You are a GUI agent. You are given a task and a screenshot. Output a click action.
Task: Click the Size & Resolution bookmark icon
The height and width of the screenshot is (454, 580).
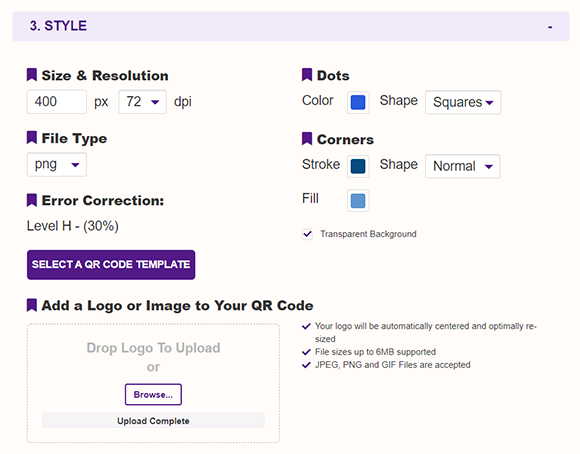point(32,75)
